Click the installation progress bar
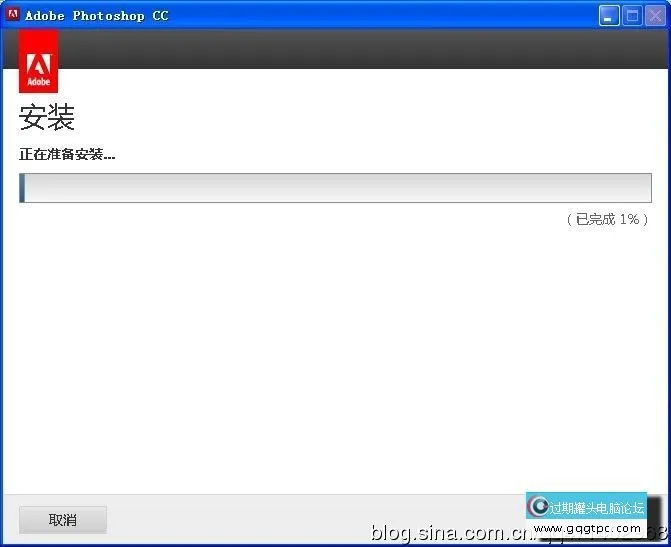 336,188
